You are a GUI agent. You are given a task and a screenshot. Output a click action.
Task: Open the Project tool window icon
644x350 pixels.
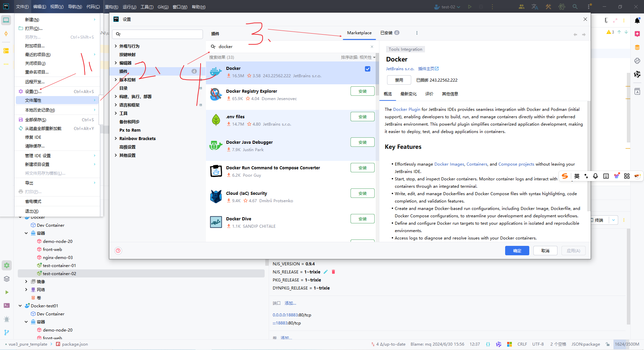[6, 20]
